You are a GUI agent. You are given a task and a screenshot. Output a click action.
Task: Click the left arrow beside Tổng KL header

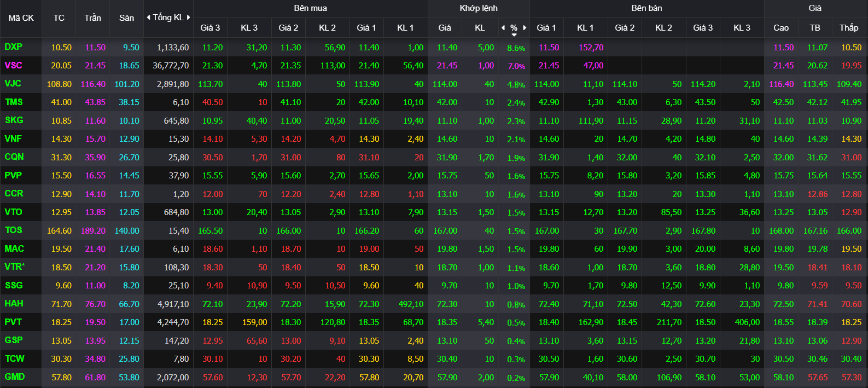click(x=148, y=18)
